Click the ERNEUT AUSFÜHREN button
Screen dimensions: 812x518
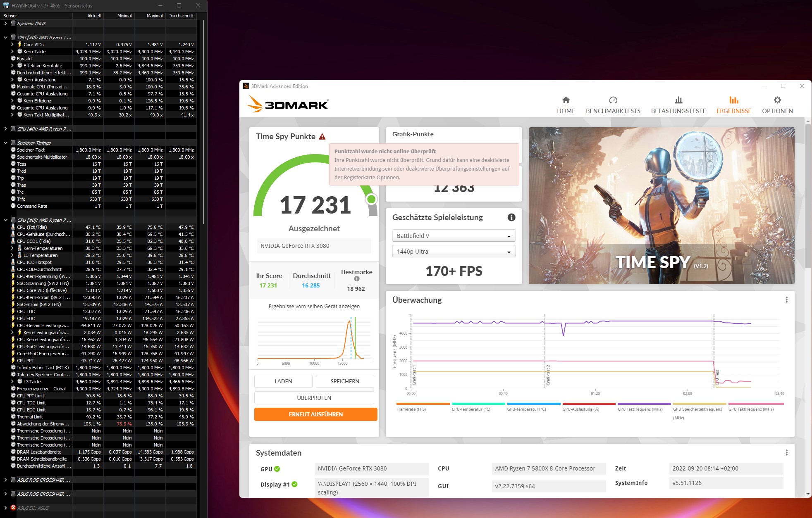coord(315,414)
